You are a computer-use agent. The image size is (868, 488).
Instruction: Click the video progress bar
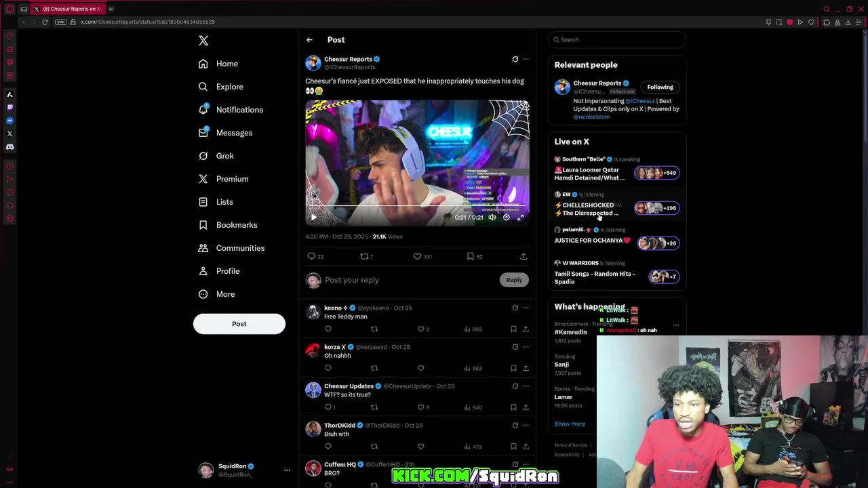coord(417,206)
